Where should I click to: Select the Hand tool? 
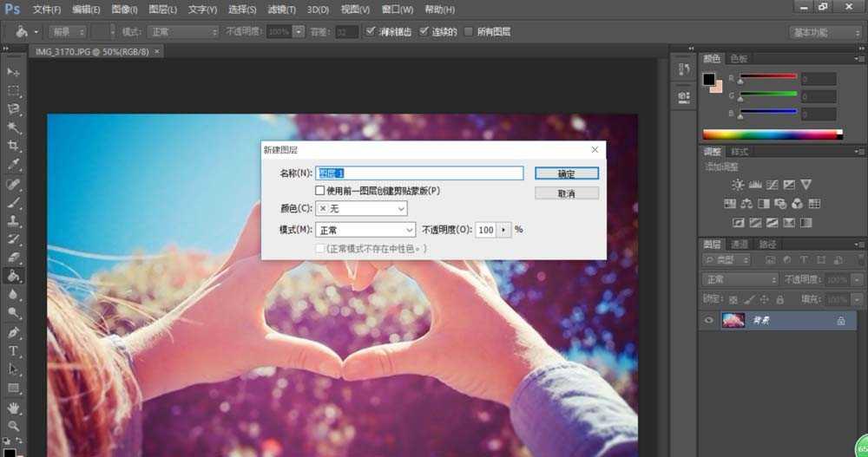tap(13, 408)
